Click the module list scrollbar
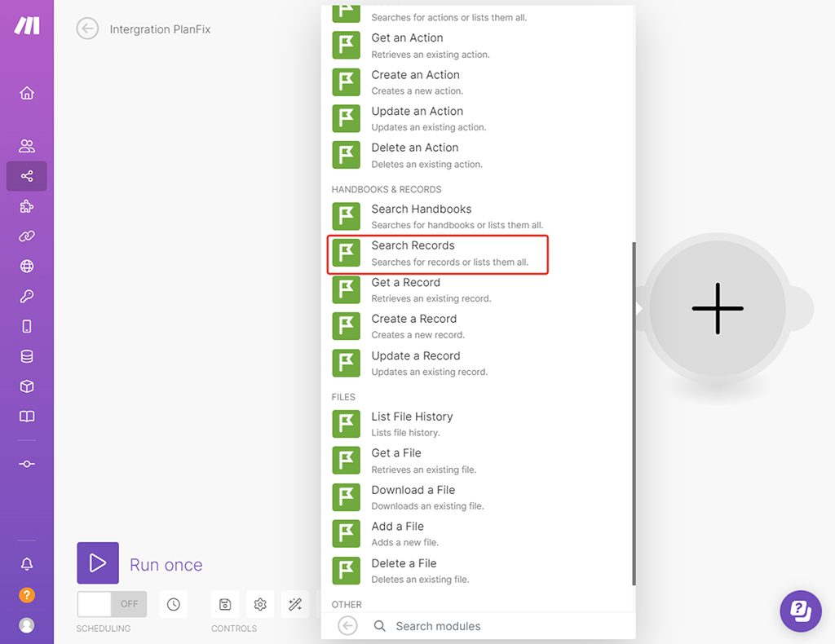Screen dimensions: 835x644 [634, 413]
